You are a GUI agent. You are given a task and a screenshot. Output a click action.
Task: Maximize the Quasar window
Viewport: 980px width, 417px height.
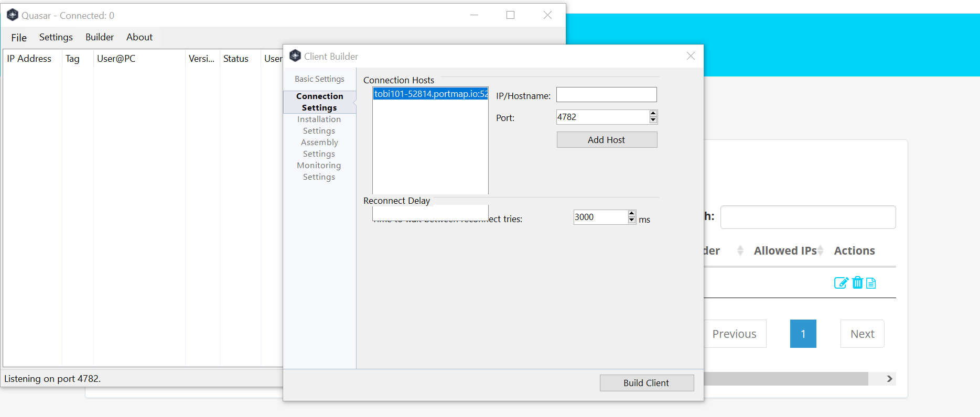510,15
